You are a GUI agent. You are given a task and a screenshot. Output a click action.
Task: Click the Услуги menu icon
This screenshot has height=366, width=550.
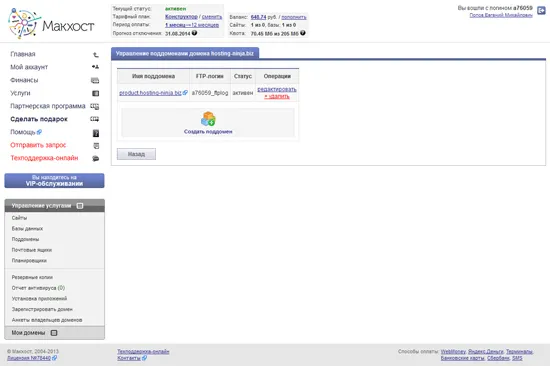[95, 93]
